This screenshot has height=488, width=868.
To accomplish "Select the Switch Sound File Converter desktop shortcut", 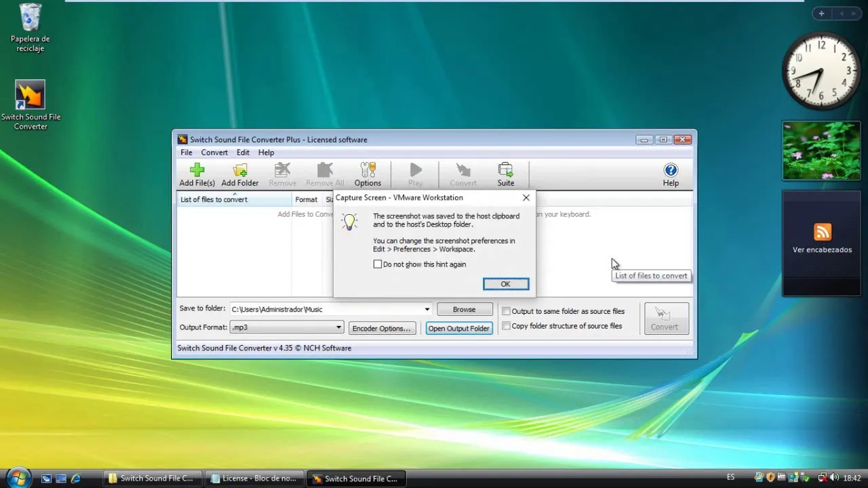I will click(31, 106).
